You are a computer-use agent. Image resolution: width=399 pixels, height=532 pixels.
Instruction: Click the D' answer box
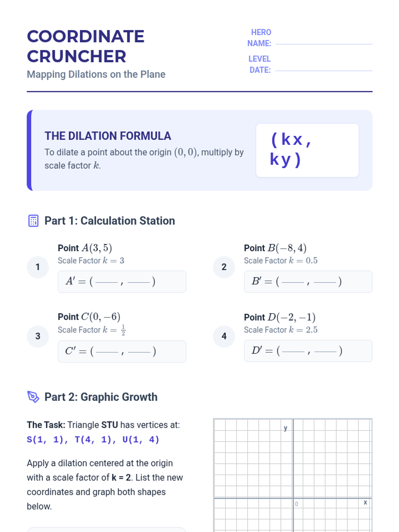[308, 351]
